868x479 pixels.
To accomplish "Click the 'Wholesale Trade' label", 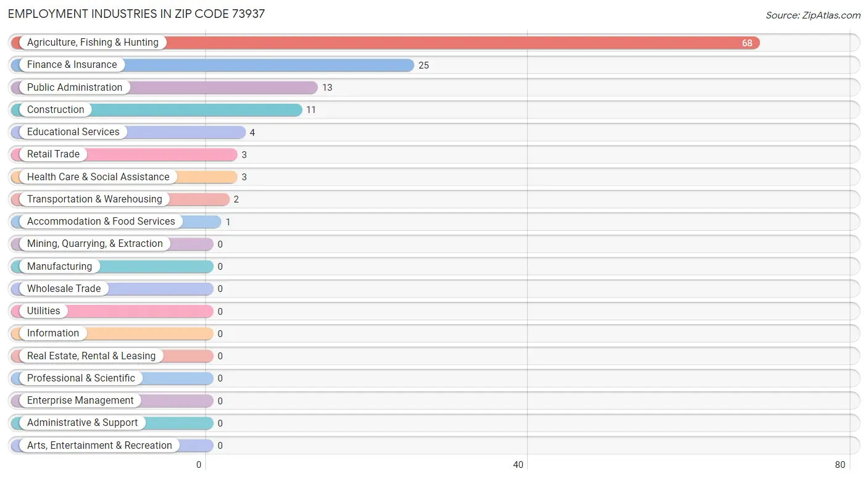I will click(x=64, y=289).
